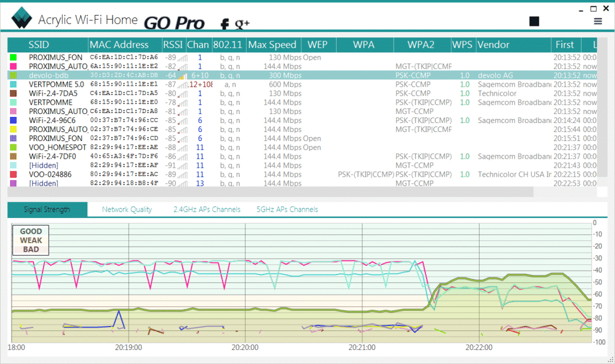
Task: Sort by the 802.11 column header
Action: click(228, 45)
